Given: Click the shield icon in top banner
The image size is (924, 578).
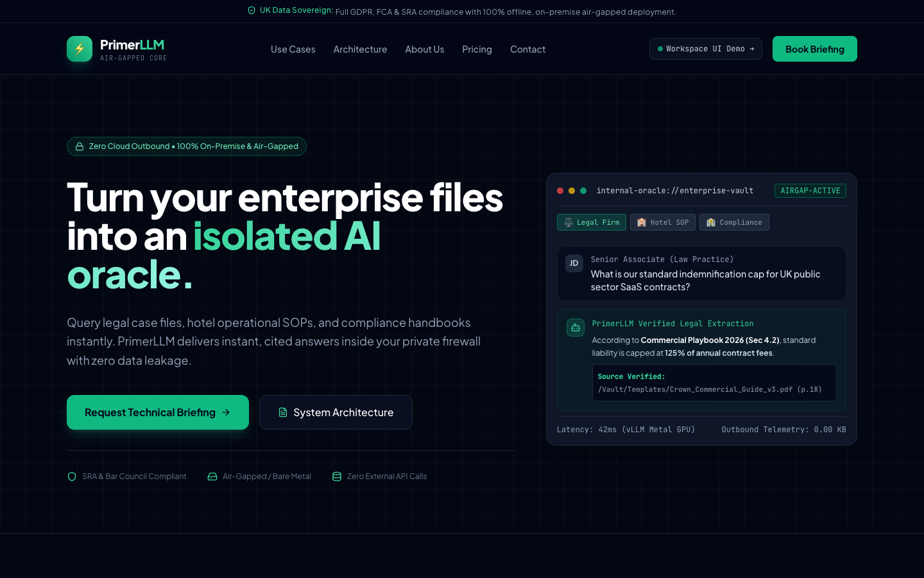Looking at the screenshot, I should (x=252, y=10).
